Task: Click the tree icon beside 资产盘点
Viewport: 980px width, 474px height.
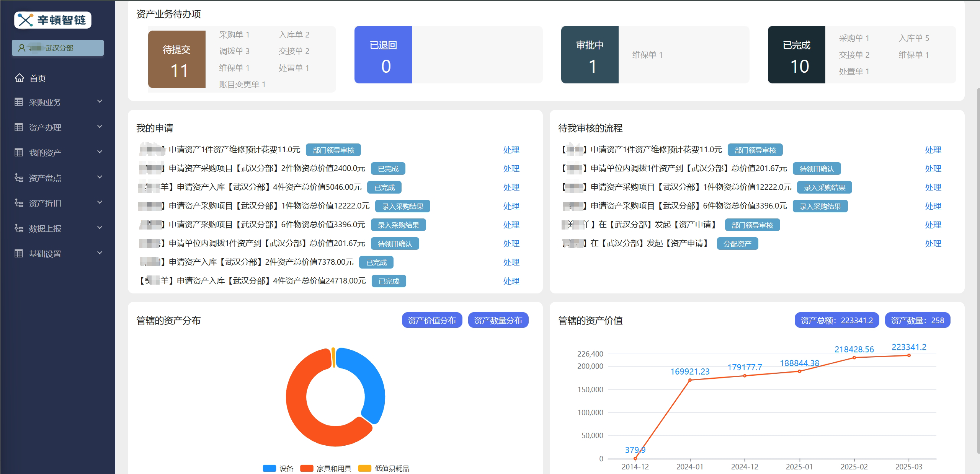Action: (x=19, y=178)
